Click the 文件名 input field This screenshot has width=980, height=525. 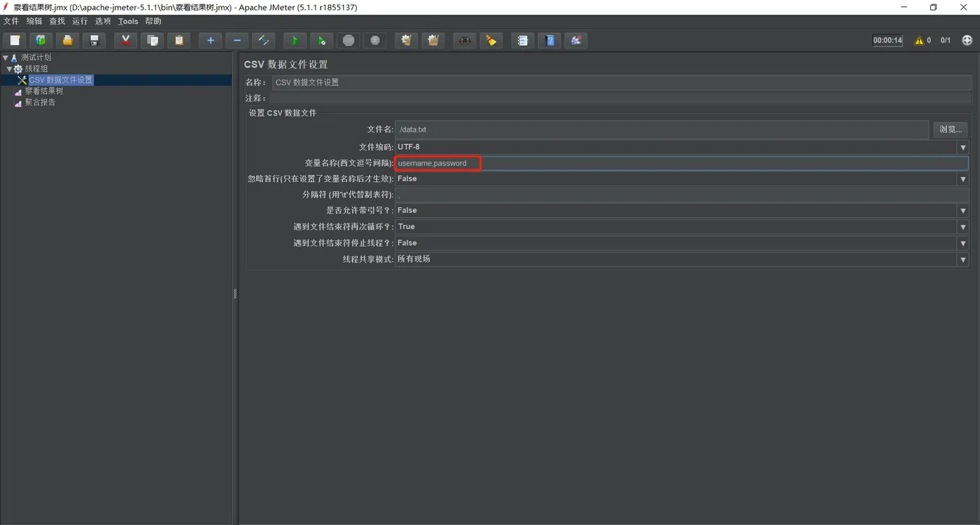pos(661,129)
